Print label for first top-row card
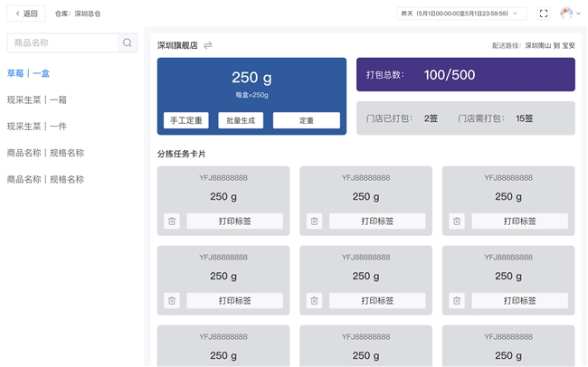Image resolution: width=588 pixels, height=367 pixels. coord(235,221)
